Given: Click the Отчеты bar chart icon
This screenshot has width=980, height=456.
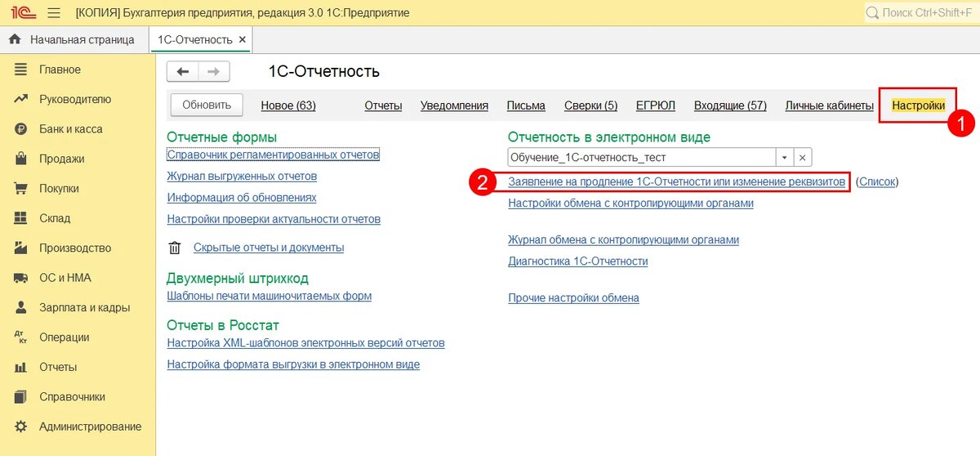Looking at the screenshot, I should [21, 367].
